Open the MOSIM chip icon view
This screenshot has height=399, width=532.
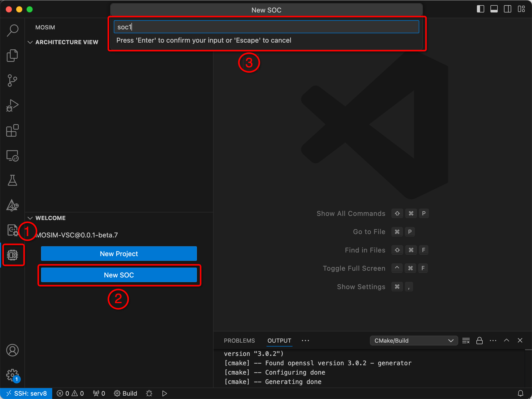(x=12, y=255)
